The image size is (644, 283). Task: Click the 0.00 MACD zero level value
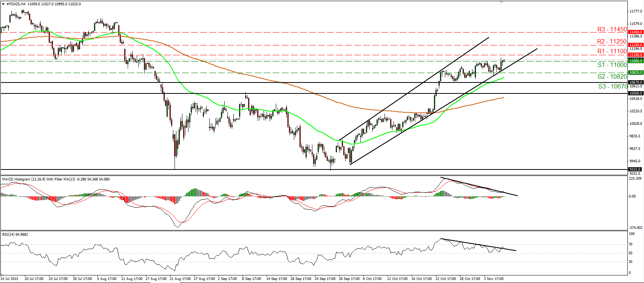[632, 196]
